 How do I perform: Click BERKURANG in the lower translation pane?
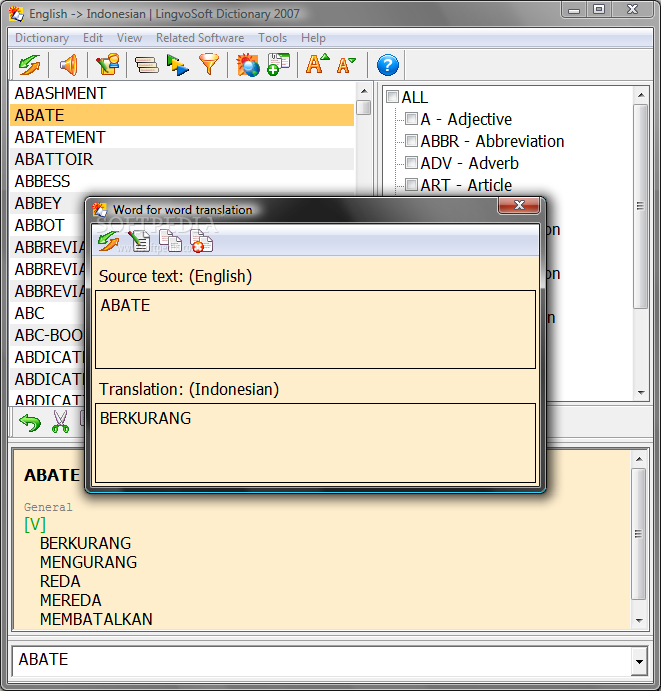[x=85, y=543]
